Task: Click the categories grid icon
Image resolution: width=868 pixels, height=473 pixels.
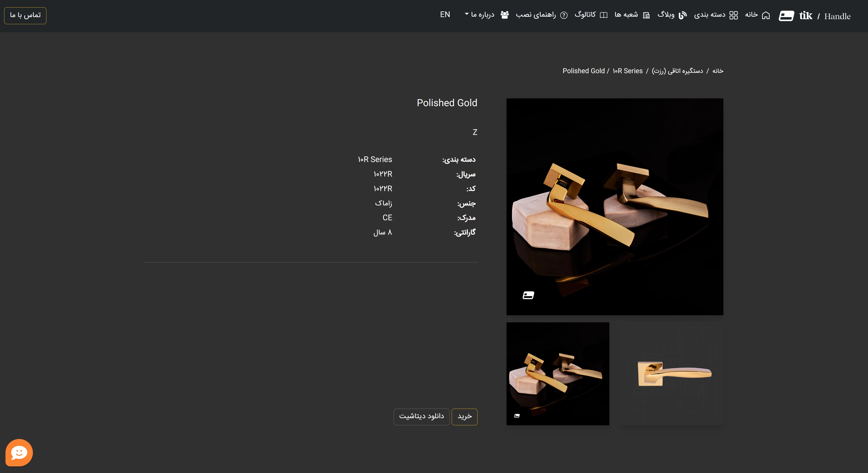Action: (x=734, y=16)
